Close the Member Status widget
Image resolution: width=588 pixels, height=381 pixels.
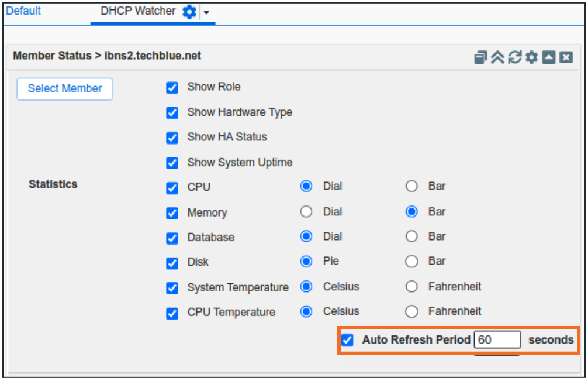point(565,57)
